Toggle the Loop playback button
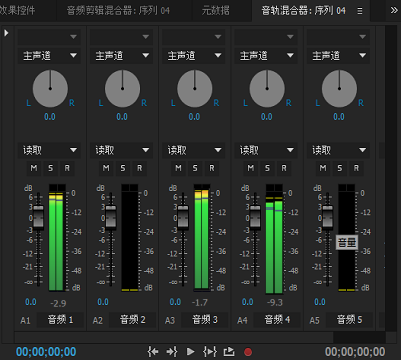 (229, 351)
